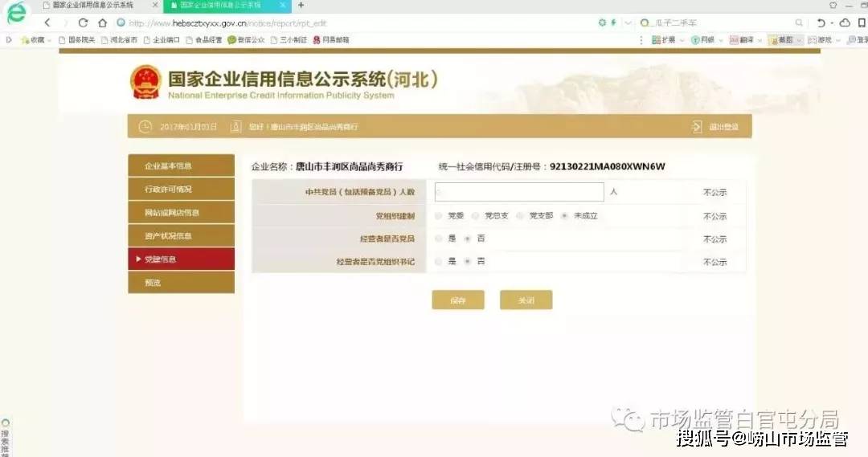Click the 退出登录 logout icon
The width and height of the screenshot is (868, 457).
coord(696,127)
